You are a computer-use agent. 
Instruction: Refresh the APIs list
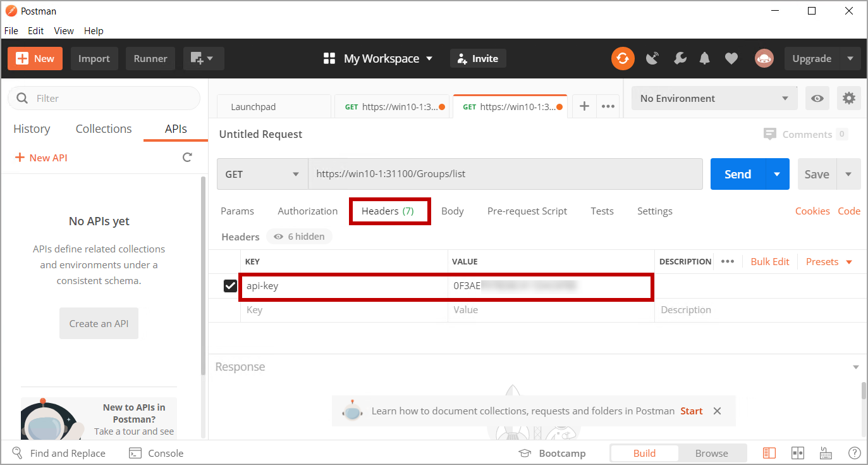click(187, 158)
